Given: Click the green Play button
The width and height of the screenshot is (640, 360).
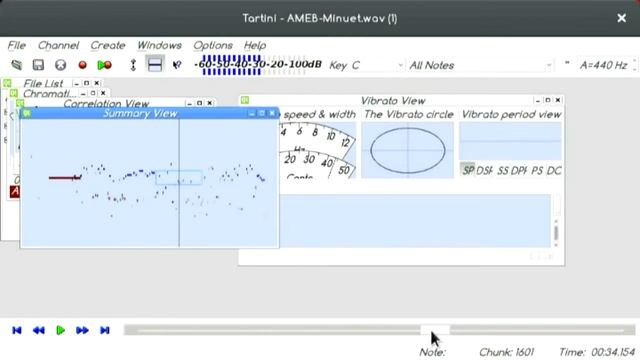Looking at the screenshot, I should click(60, 330).
